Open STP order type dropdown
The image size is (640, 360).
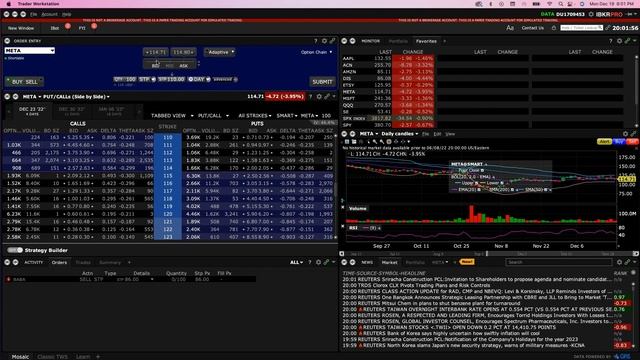pos(147,79)
